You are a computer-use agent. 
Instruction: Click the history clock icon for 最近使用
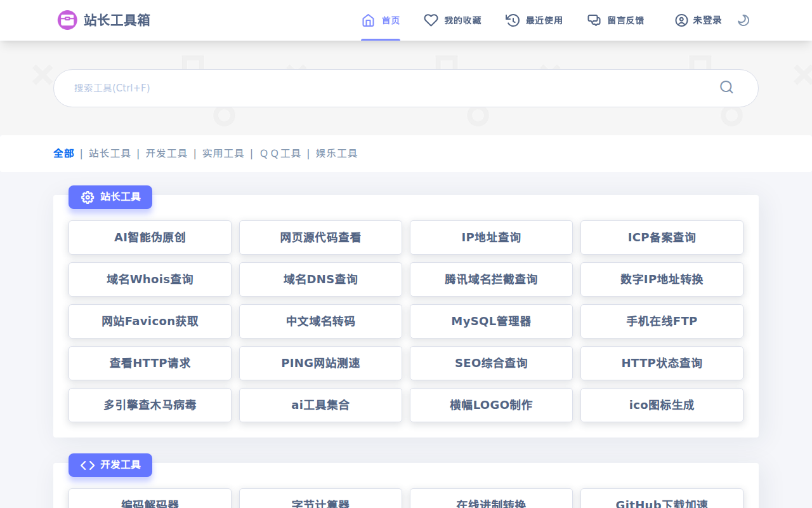pos(511,20)
